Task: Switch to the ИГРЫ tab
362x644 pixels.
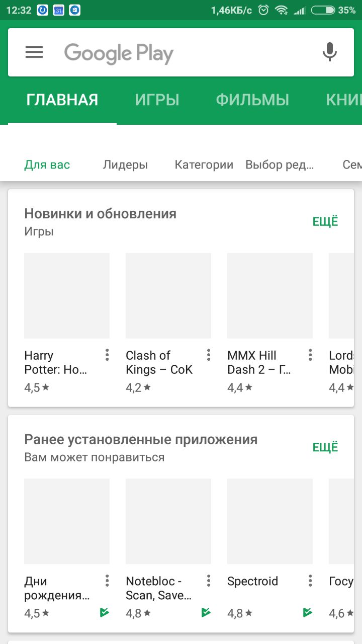Action: point(157,100)
